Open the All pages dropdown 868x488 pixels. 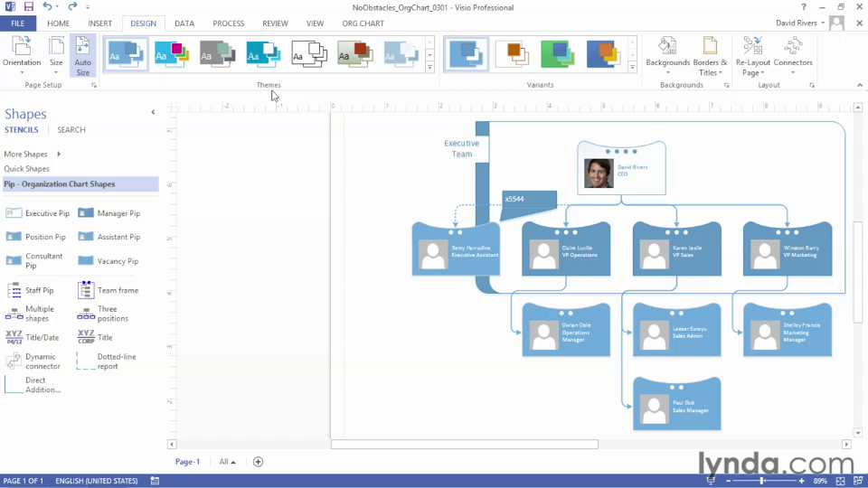[x=227, y=462]
